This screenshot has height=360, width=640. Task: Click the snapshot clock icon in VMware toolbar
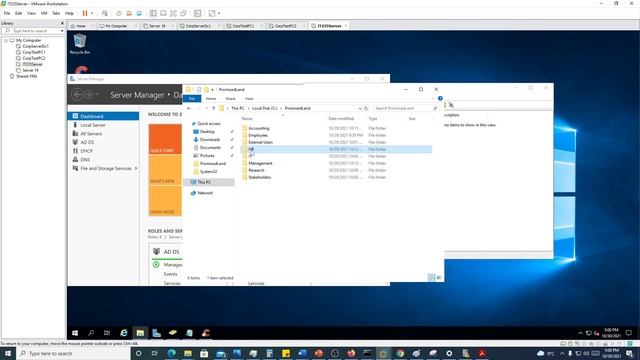pyautogui.click(x=119, y=13)
